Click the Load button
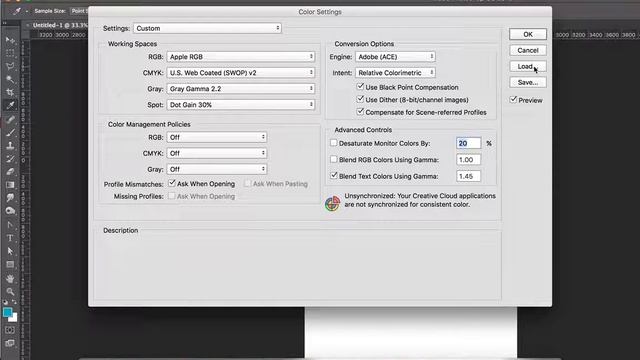640x360 pixels. pos(528,66)
